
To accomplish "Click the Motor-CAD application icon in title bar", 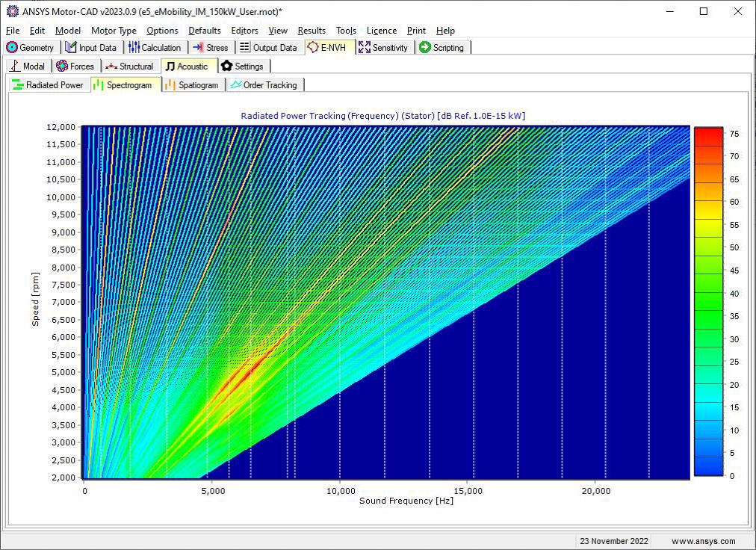I will pyautogui.click(x=13, y=11).
